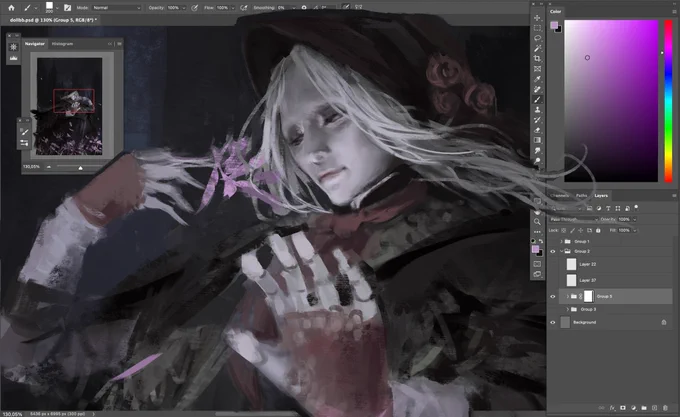Click the Quick Mask mode icon

pos(537,264)
